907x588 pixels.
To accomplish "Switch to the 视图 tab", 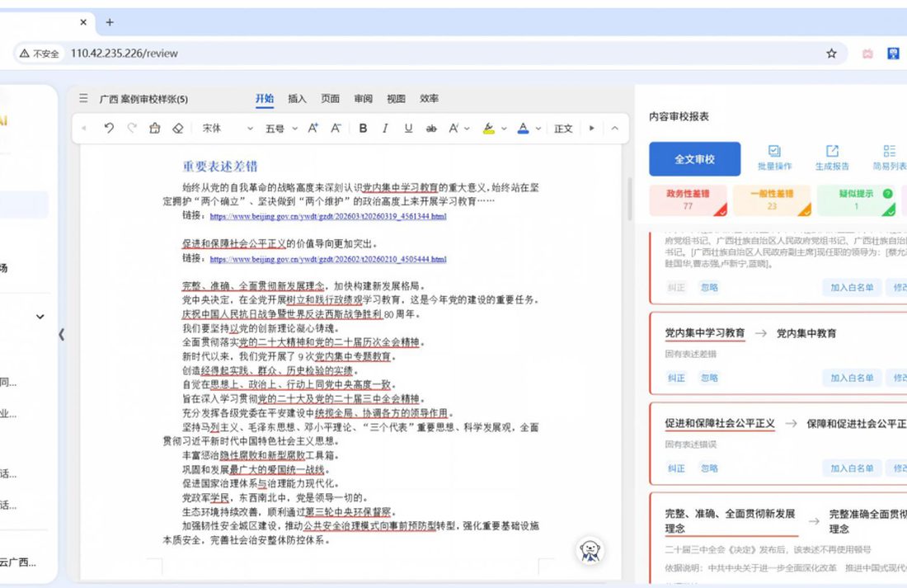I will click(x=397, y=98).
